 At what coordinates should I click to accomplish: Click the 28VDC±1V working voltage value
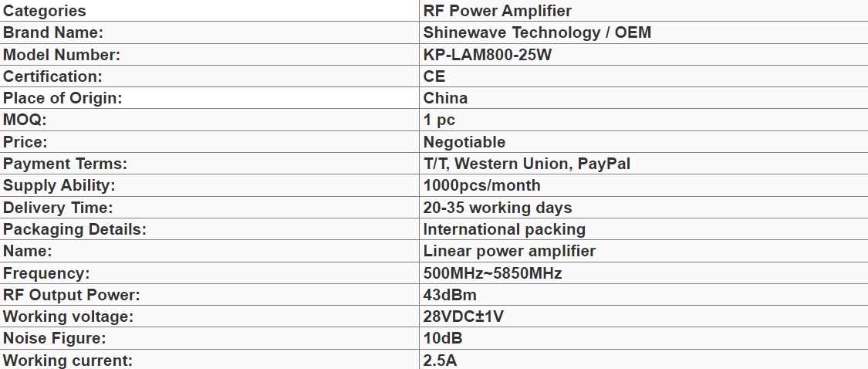click(x=464, y=317)
